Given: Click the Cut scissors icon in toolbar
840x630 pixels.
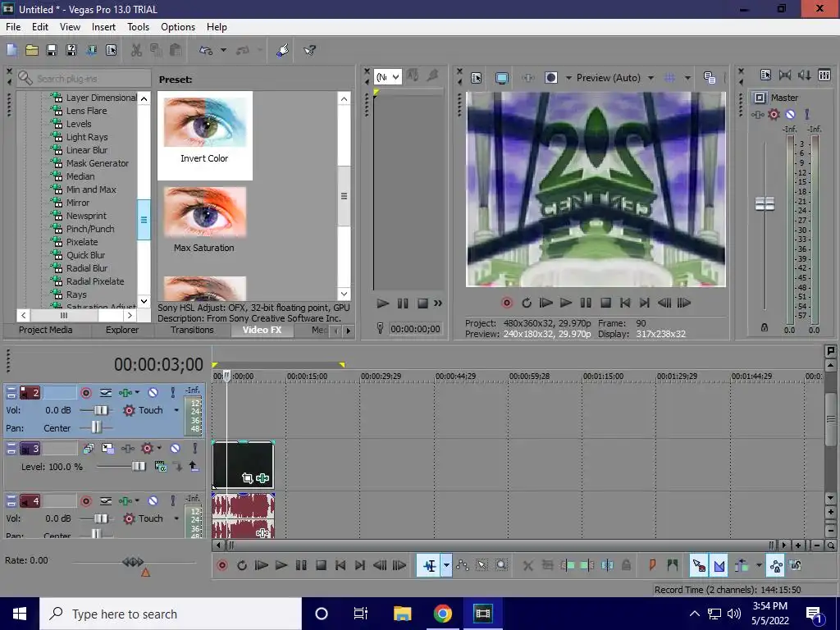Looking at the screenshot, I should [137, 50].
